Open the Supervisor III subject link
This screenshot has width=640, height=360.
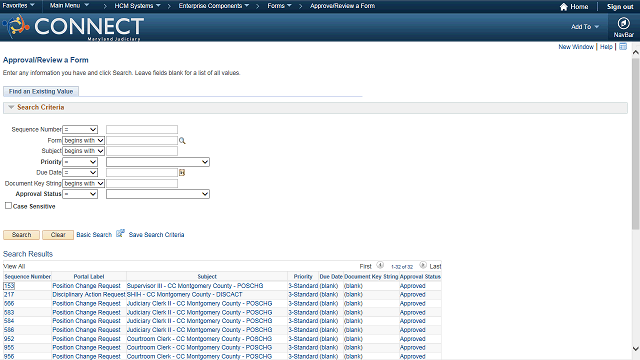(x=195, y=286)
